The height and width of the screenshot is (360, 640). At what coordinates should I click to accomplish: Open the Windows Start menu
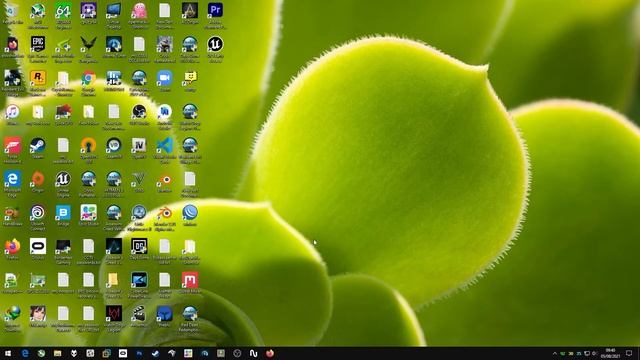(8, 353)
